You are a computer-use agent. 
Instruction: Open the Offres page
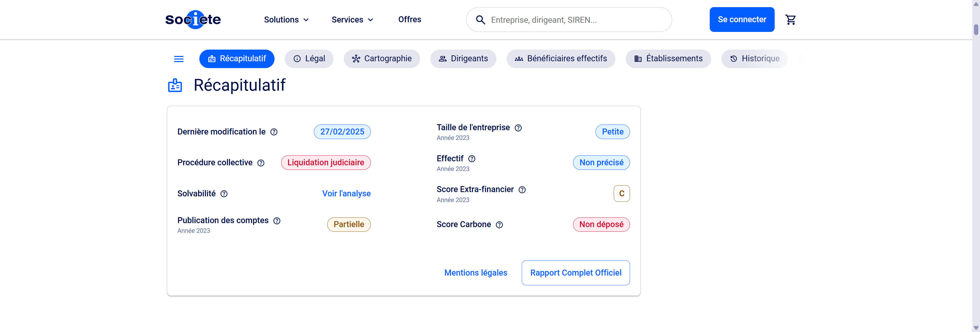(x=410, y=19)
